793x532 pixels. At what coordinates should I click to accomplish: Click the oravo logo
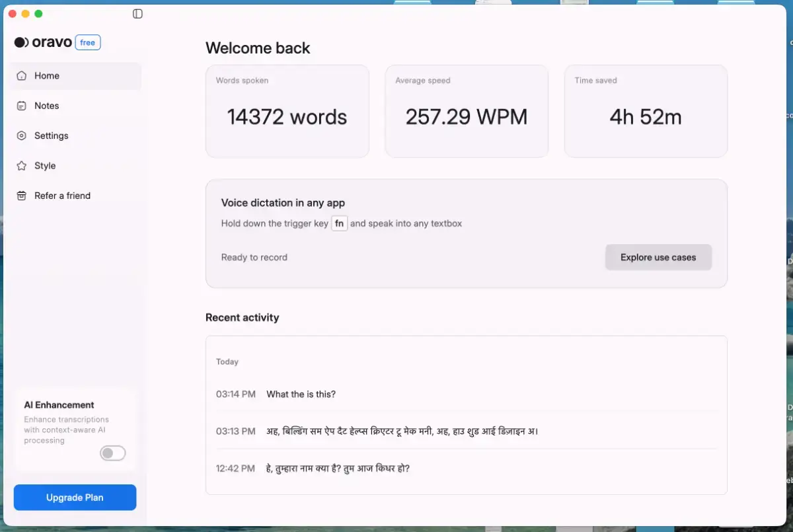click(44, 42)
